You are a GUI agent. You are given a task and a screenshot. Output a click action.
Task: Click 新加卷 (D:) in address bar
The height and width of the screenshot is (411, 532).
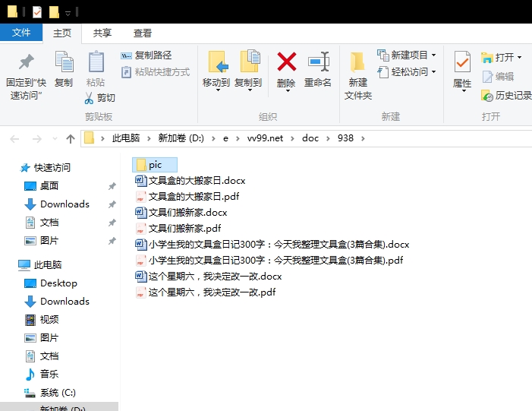[181, 138]
